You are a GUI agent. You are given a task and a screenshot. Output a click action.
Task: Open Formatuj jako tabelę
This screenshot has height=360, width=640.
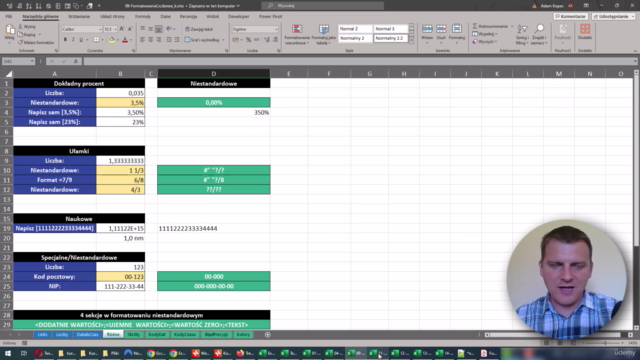click(x=324, y=34)
